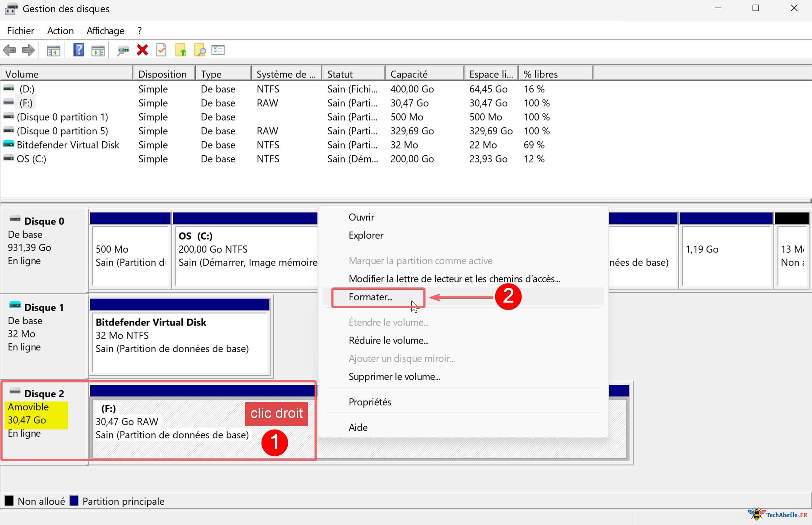Select Réduire le volume… option
The height and width of the screenshot is (525, 812).
(389, 340)
